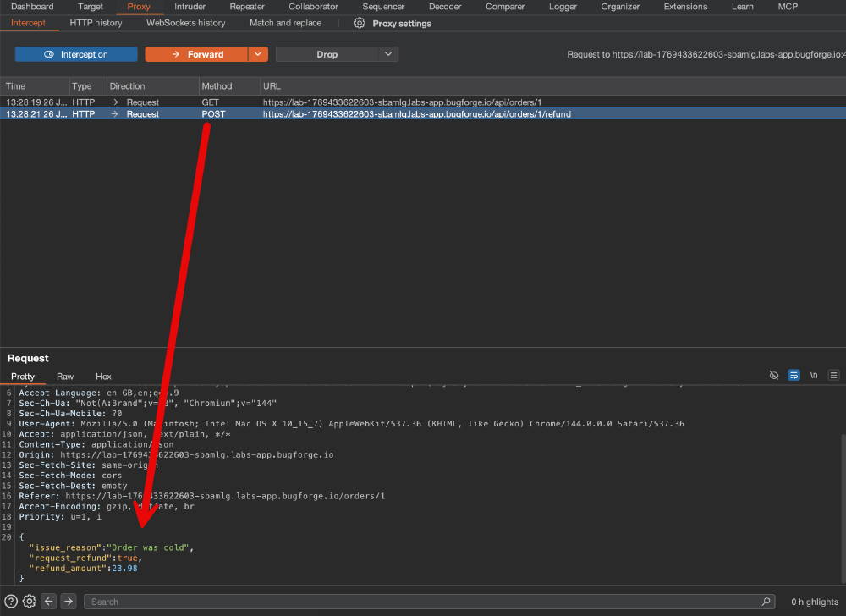Go to next search match arrow
846x616 pixels.
click(69, 601)
